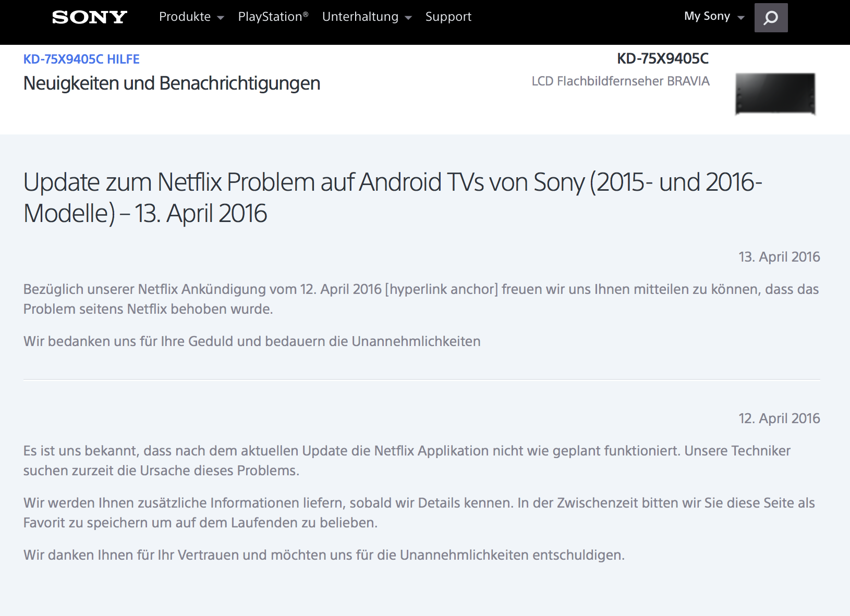Open the PlayStation menu item
Image resolution: width=850 pixels, height=616 pixels.
point(273,17)
